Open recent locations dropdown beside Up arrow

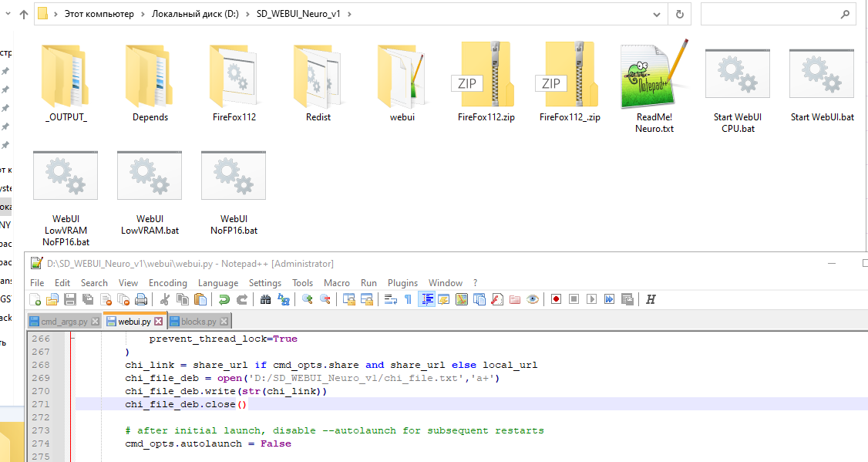point(9,14)
